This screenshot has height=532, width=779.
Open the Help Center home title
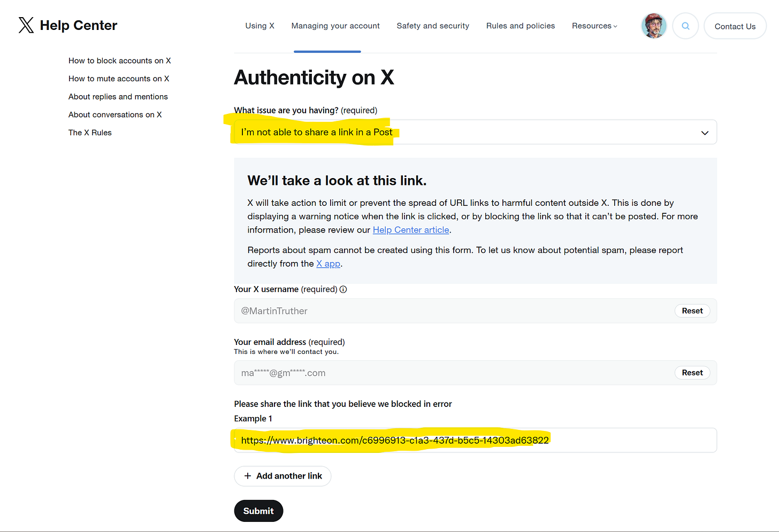tap(78, 25)
